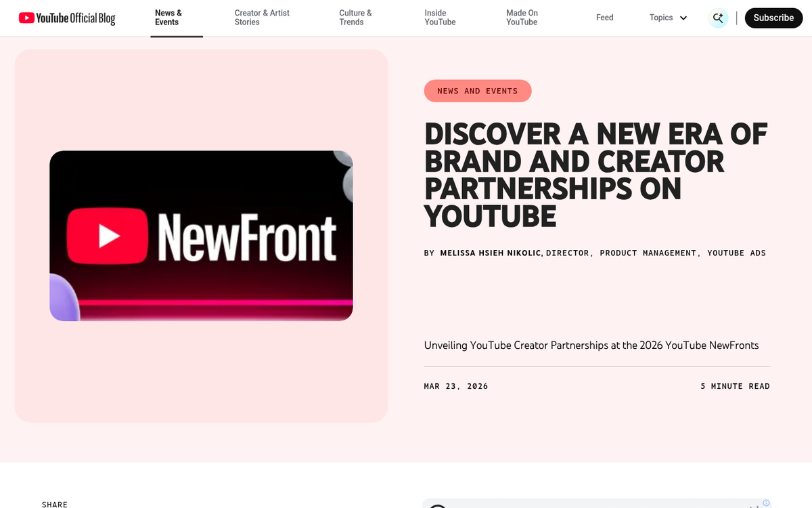The height and width of the screenshot is (508, 812).
Task: Open Creator & Artist Stories section
Action: coord(262,17)
